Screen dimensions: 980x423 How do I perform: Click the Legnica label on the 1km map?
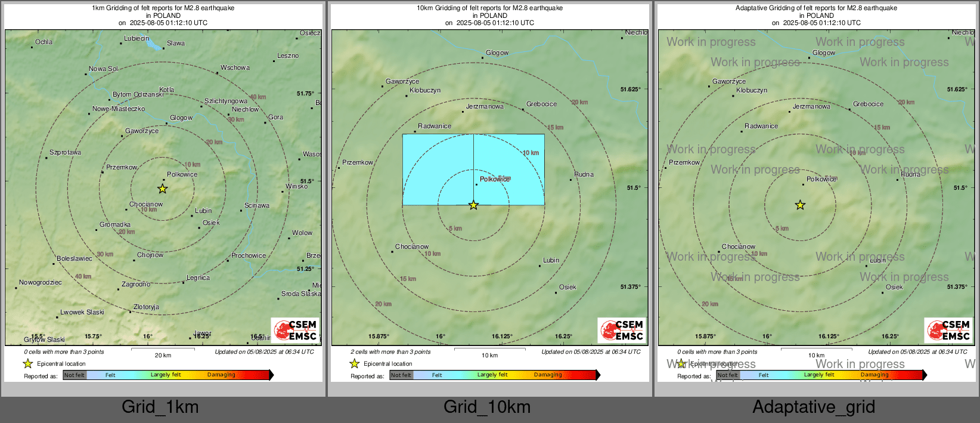[198, 277]
